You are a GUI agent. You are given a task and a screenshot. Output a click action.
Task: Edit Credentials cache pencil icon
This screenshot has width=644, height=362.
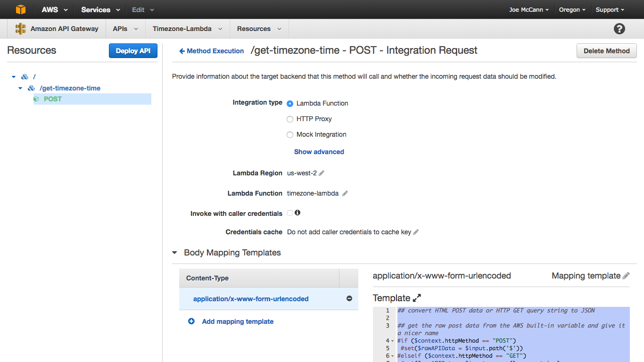point(416,232)
